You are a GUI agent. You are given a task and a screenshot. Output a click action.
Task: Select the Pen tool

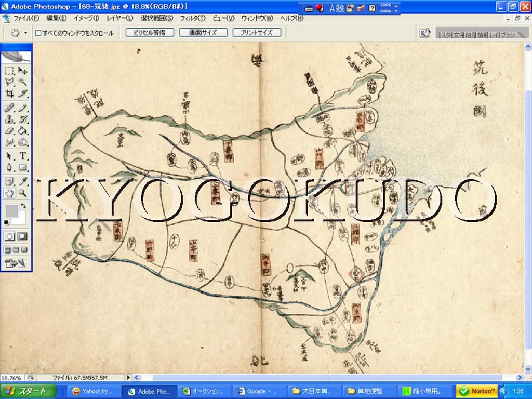coord(9,167)
